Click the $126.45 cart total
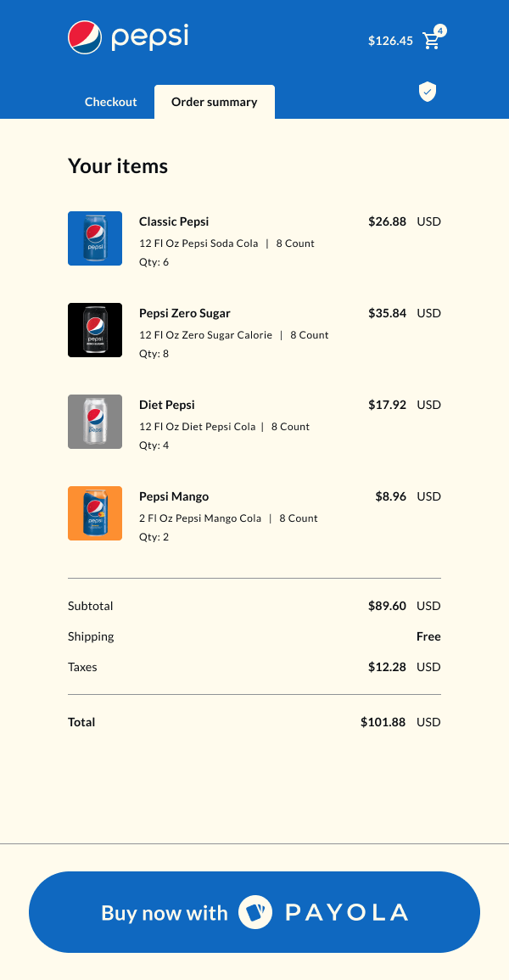 pos(390,41)
